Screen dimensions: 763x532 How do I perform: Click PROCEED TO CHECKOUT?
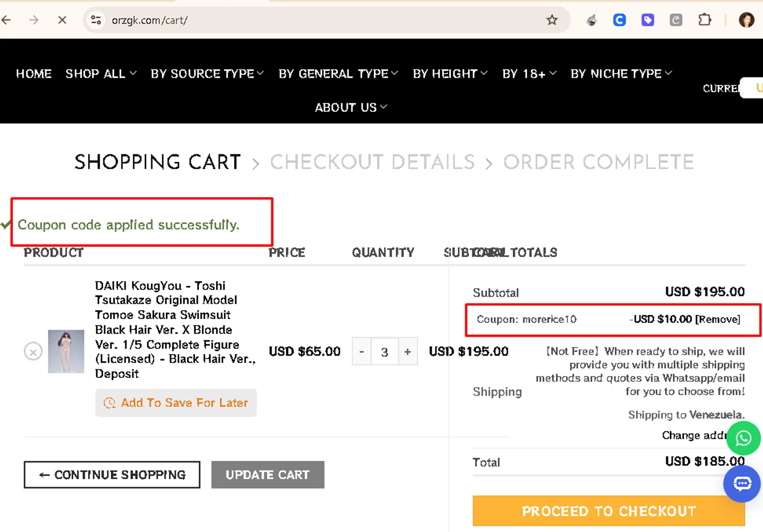pyautogui.click(x=608, y=511)
